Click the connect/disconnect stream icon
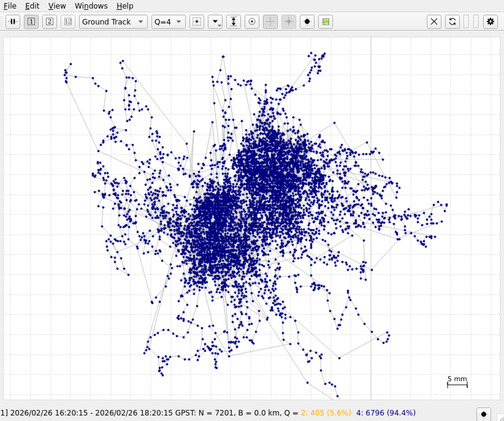This screenshot has width=504, height=421. (13, 22)
